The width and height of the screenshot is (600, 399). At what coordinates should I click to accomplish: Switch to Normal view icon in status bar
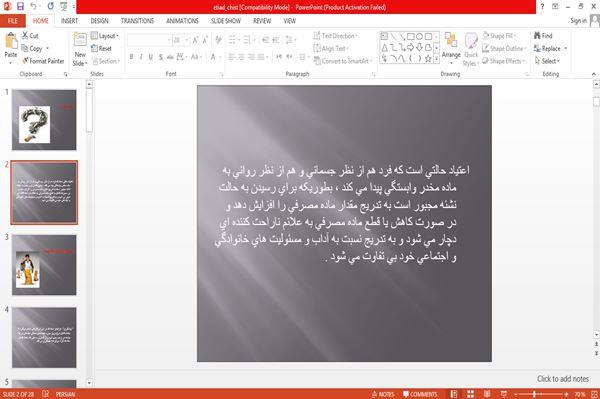[454, 394]
